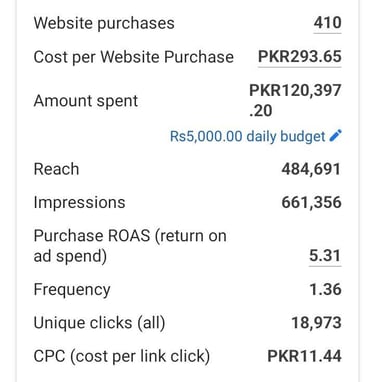Select the underlined 410 website purchases value

(x=327, y=23)
